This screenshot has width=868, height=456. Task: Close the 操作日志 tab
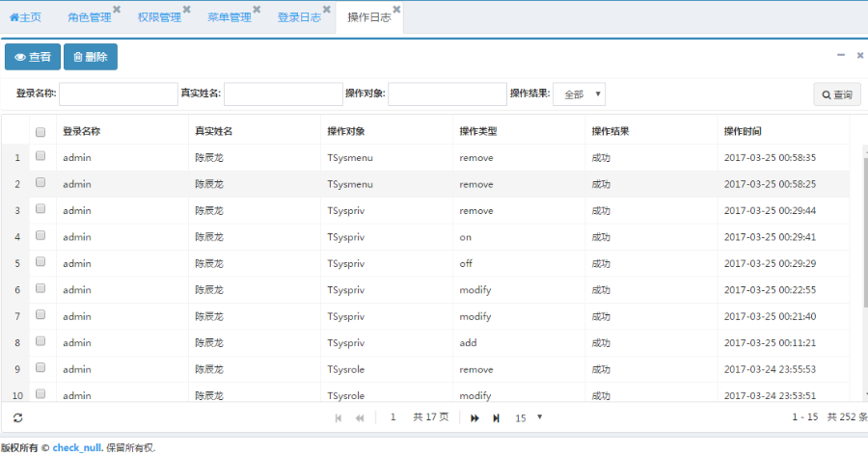(x=397, y=9)
